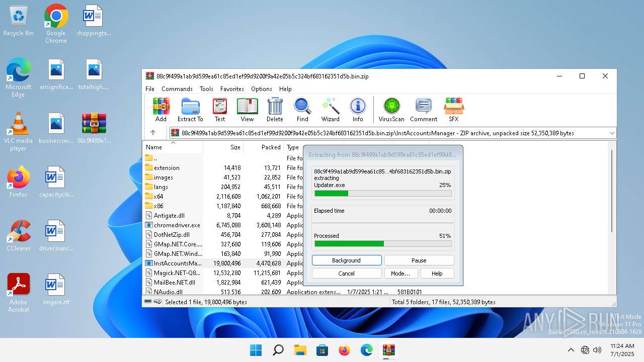This screenshot has height=362, width=644.
Task: Click the Windows Start button
Action: click(x=256, y=350)
